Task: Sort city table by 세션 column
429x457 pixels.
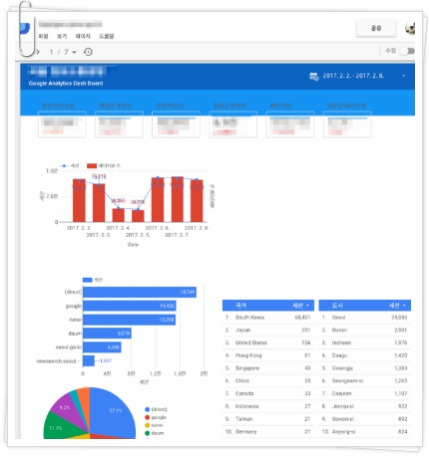Action: [x=397, y=305]
